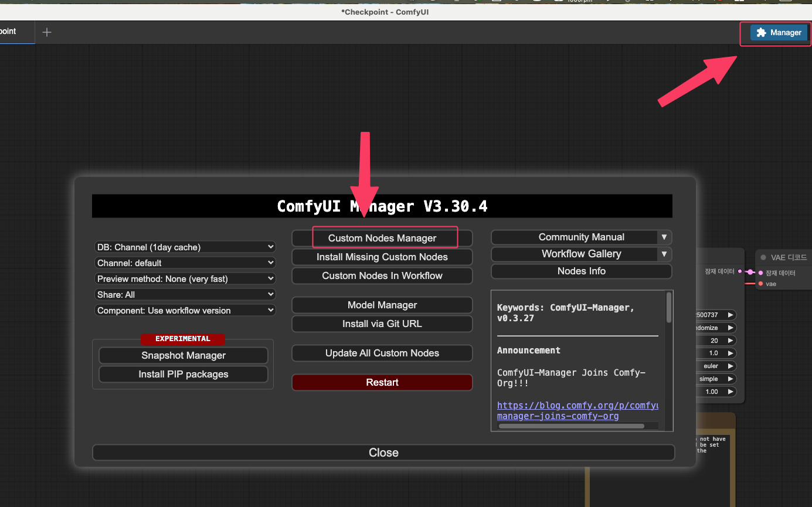Click the announcement panel vertical scrollbar
Image resolution: width=812 pixels, height=507 pixels.
669,308
